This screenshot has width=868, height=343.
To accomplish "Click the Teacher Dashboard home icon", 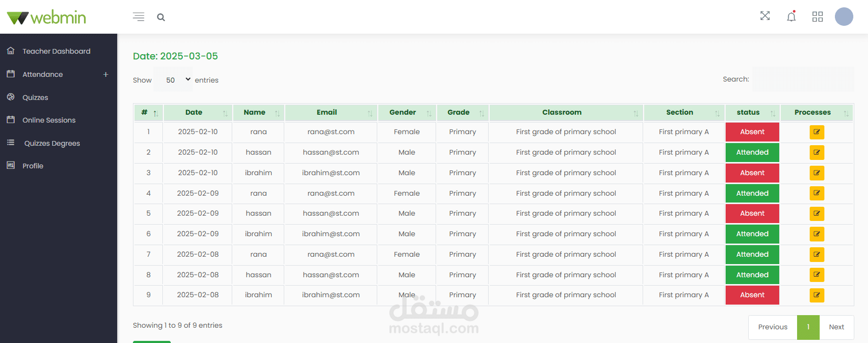I will click(x=11, y=51).
